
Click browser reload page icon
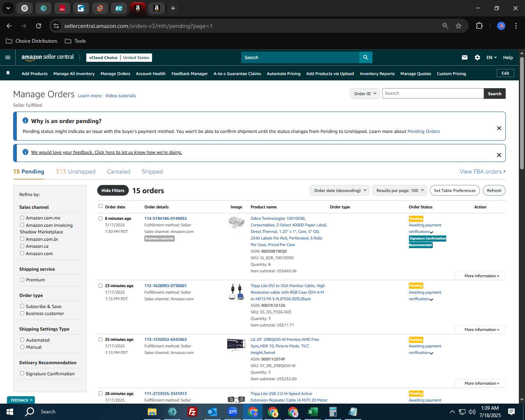point(38,26)
